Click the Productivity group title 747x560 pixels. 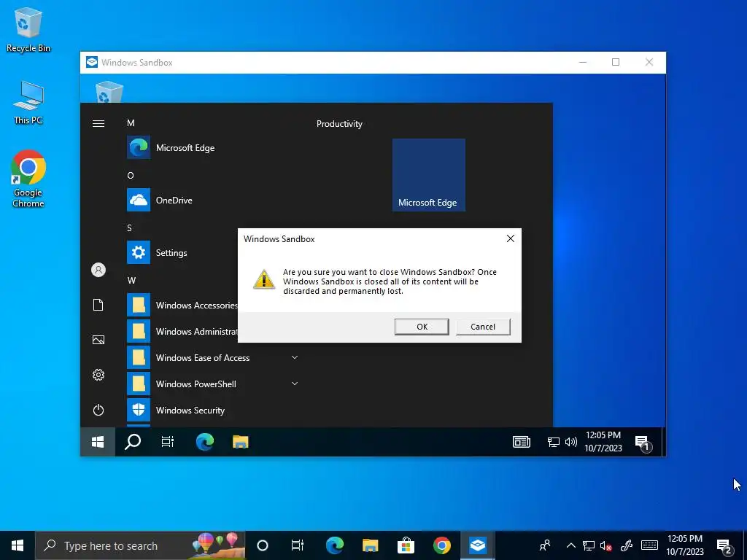[339, 124]
